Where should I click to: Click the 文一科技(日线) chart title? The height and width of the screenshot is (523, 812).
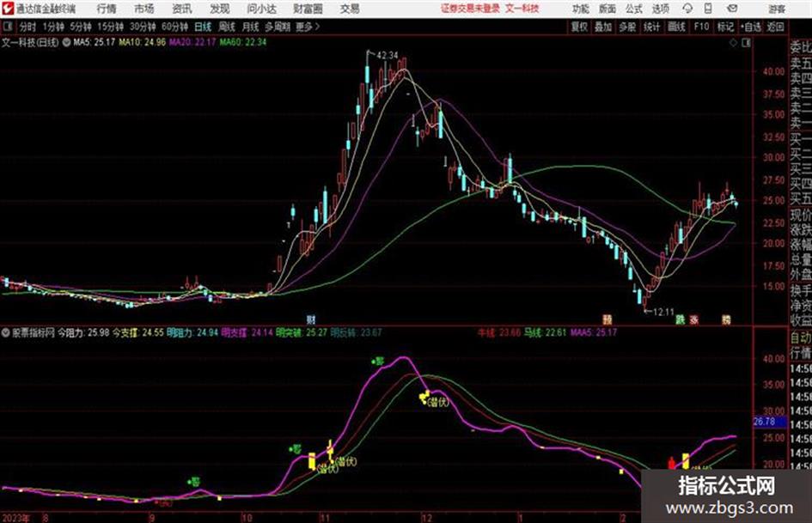click(x=31, y=42)
